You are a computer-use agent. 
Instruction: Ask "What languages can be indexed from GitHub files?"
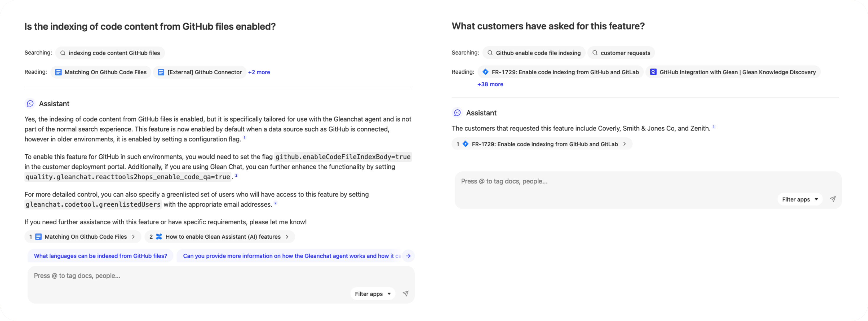(100, 256)
